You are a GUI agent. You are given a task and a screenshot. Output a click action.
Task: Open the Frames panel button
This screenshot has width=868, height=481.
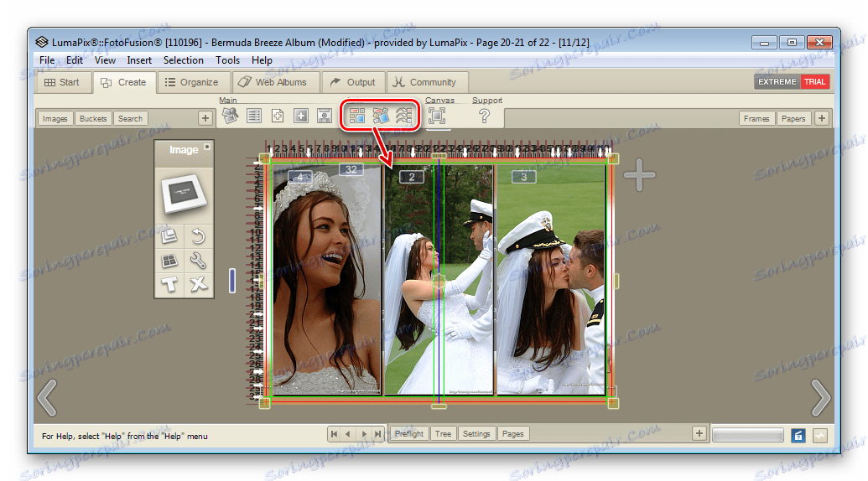tap(756, 118)
